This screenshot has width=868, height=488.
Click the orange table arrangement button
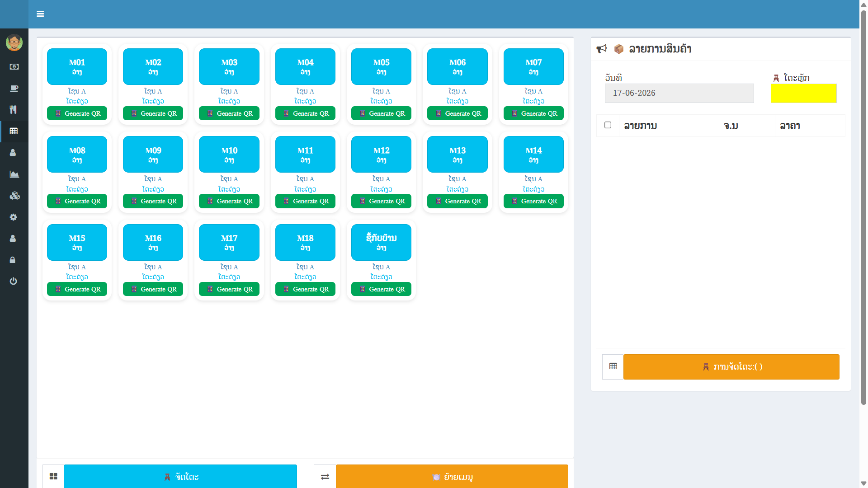(731, 367)
